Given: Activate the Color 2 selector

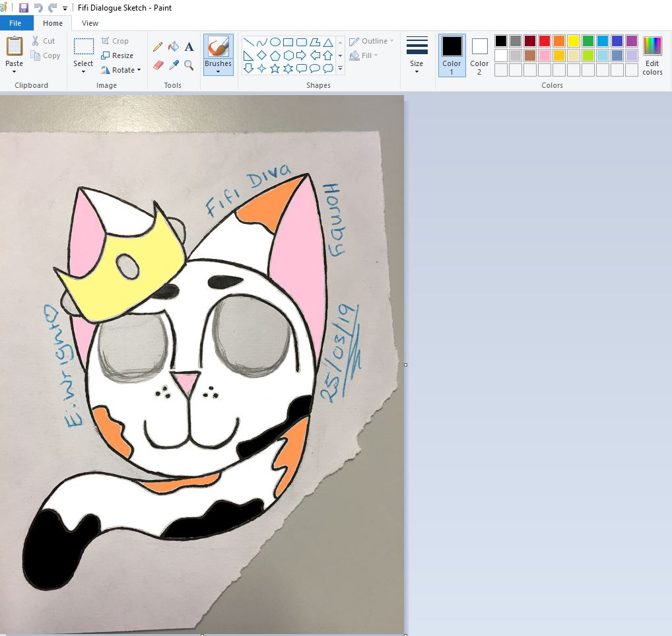Looking at the screenshot, I should [x=479, y=55].
